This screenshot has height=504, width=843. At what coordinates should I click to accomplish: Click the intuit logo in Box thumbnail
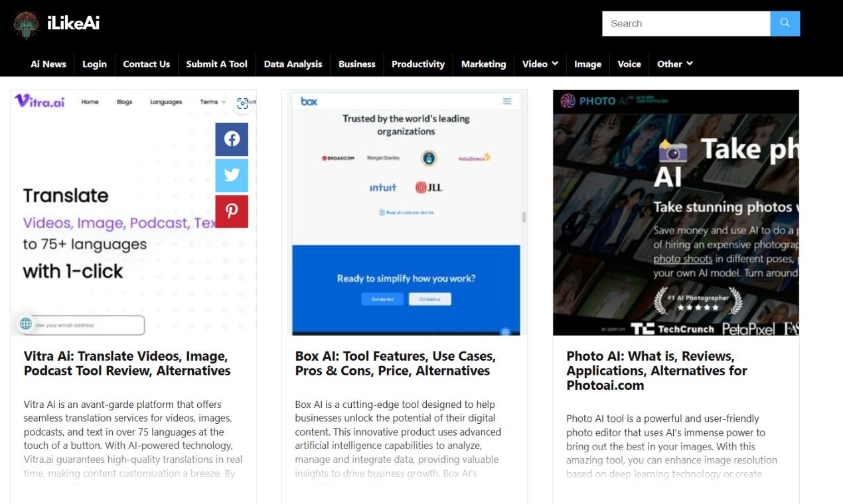point(383,188)
